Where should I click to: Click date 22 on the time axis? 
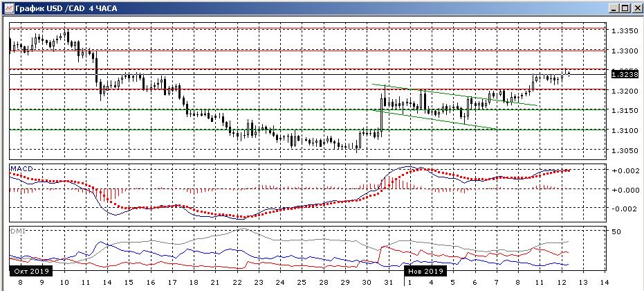pos(236,283)
